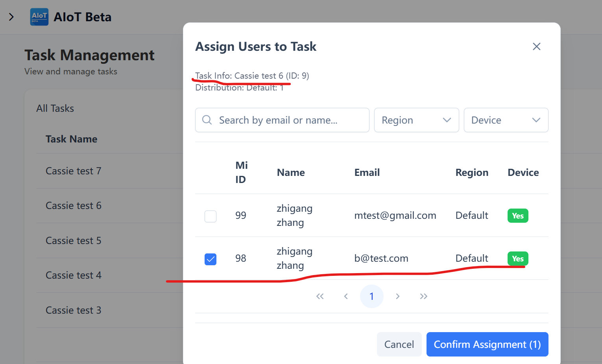Click the AIoT Beta logo icon
Image resolution: width=602 pixels, height=364 pixels.
pyautogui.click(x=39, y=17)
